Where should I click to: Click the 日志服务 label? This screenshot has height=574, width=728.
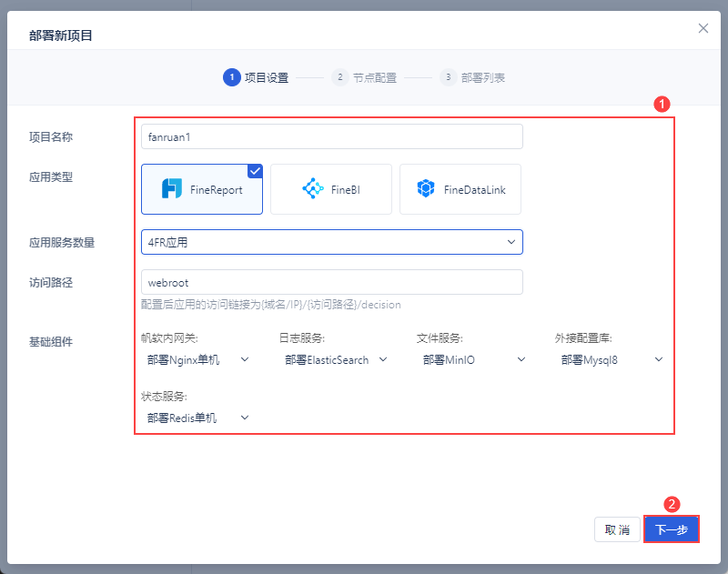pyautogui.click(x=302, y=338)
